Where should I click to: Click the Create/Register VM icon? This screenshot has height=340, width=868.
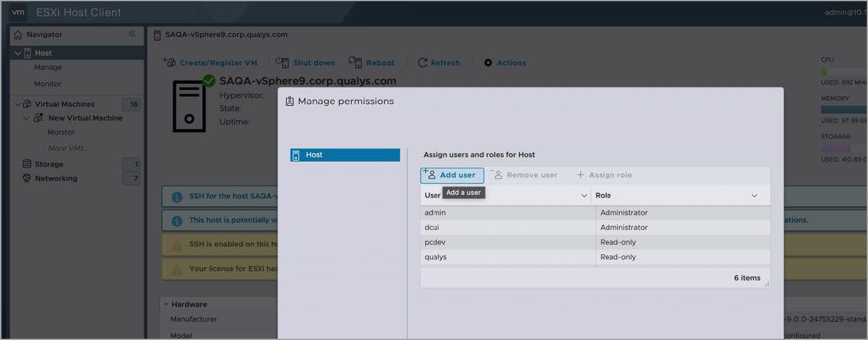tap(169, 62)
